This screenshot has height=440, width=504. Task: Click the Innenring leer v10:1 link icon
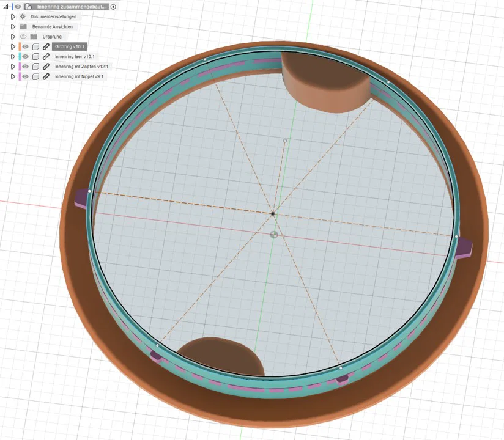coord(46,56)
